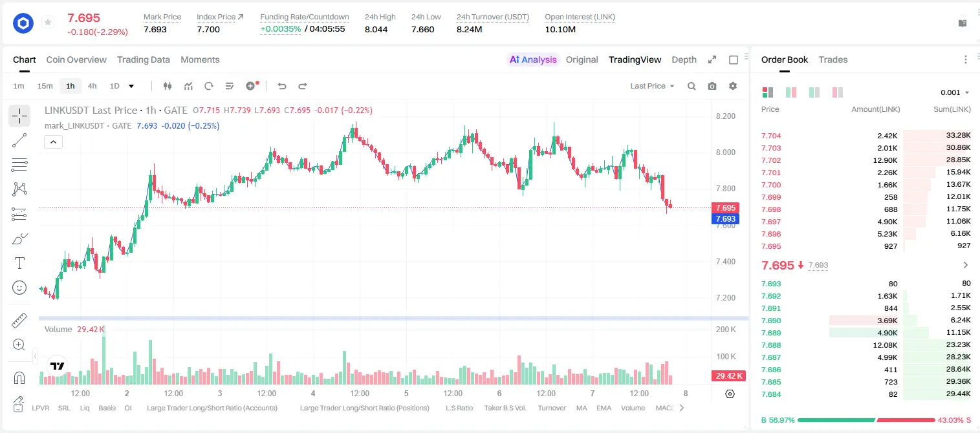Viewport: 980px width, 433px height.
Task: Click the undo arrow in chart toolbar
Action: [x=282, y=86]
